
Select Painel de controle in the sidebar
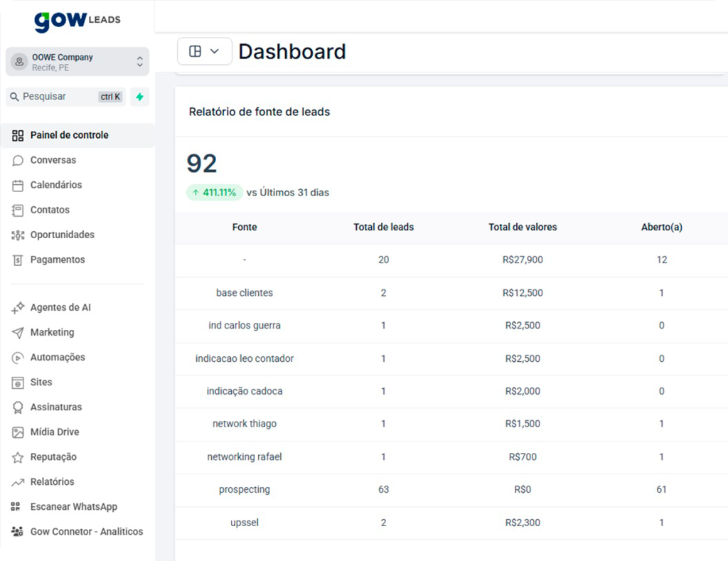(x=69, y=135)
